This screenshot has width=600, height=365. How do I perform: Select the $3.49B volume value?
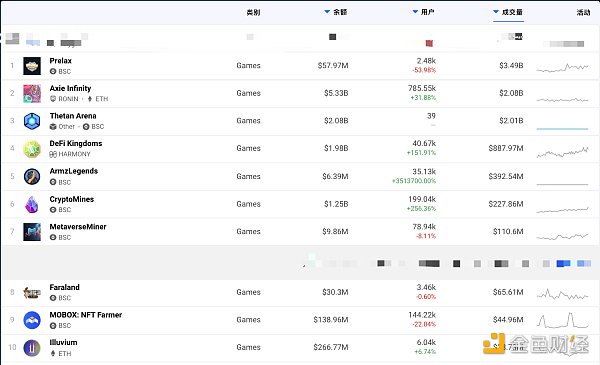511,66
